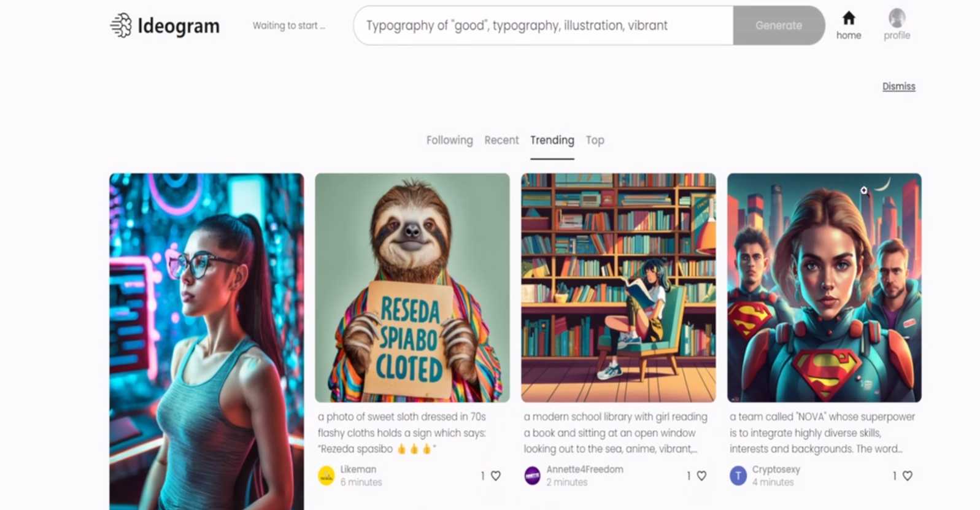Click the Generate button
The height and width of the screenshot is (510, 980).
[779, 25]
